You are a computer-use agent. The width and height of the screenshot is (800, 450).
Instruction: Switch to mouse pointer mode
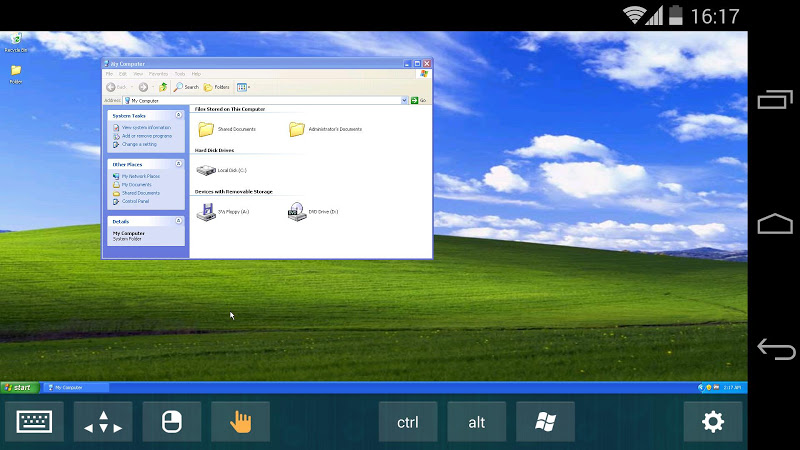pyautogui.click(x=172, y=422)
